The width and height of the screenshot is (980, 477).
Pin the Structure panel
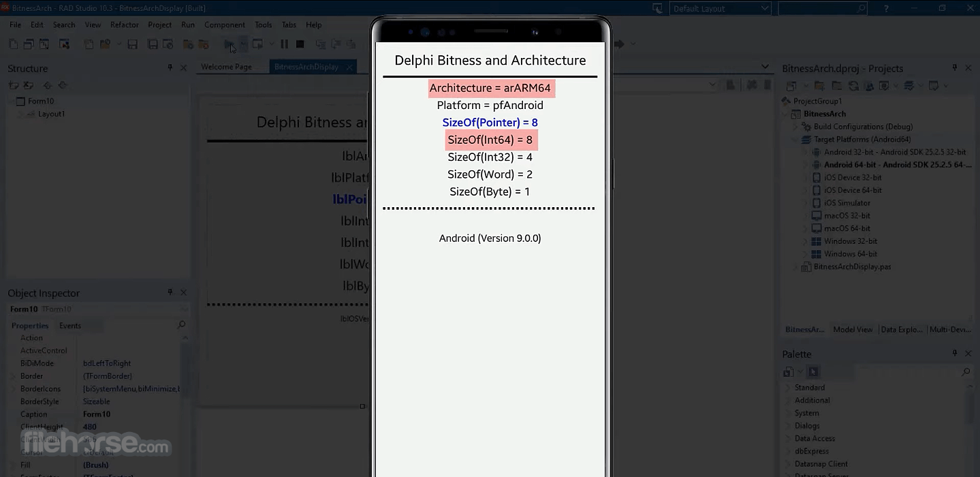point(170,68)
